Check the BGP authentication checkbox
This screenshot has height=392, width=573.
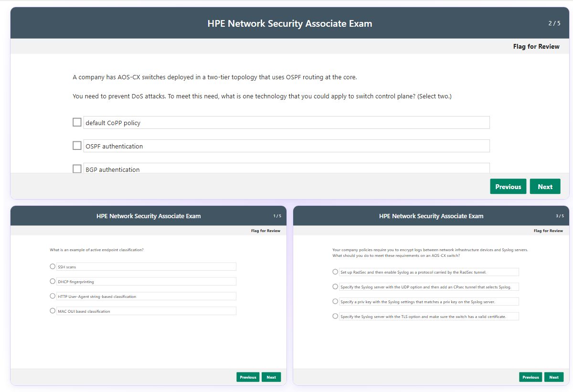coord(77,169)
